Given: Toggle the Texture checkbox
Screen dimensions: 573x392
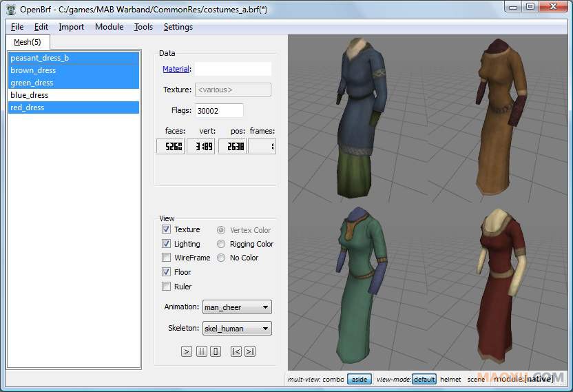Looking at the screenshot, I should click(166, 229).
